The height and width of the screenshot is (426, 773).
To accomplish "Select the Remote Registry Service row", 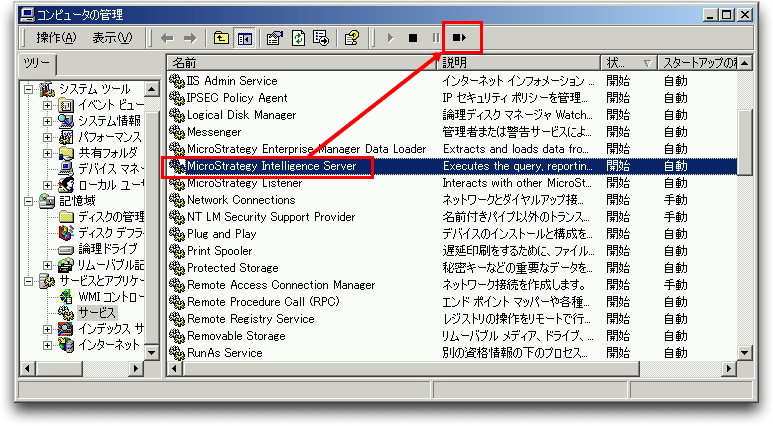I will (x=453, y=319).
